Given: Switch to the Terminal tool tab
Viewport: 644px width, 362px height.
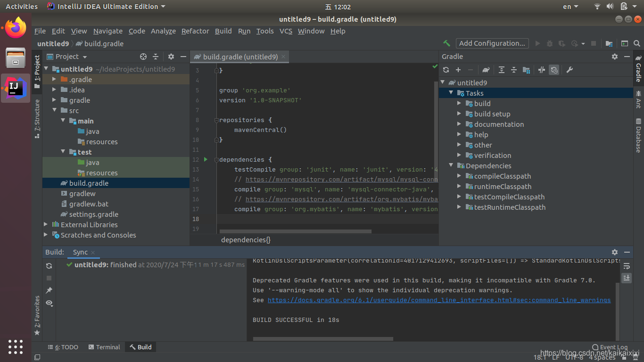Looking at the screenshot, I should (104, 347).
